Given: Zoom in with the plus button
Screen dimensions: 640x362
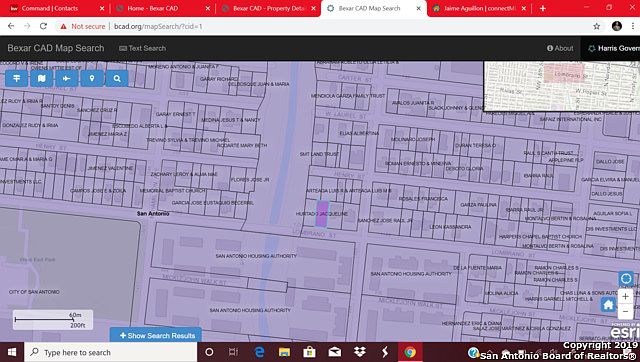Looking at the screenshot, I should (625, 296).
